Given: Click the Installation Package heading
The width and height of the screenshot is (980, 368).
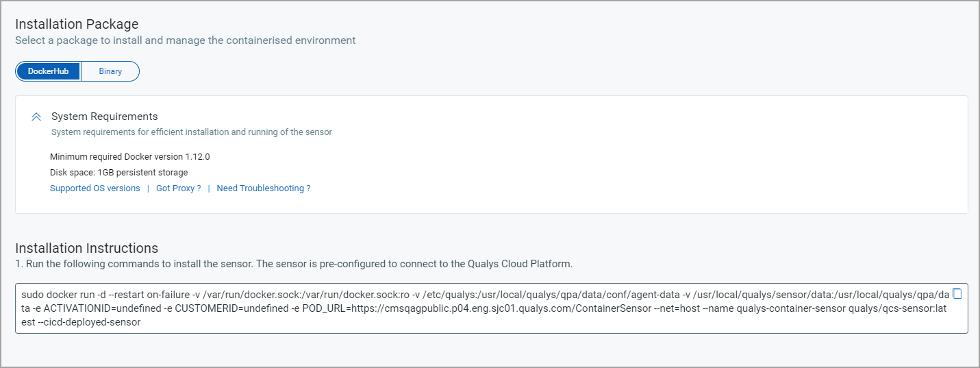Looking at the screenshot, I should click(77, 25).
